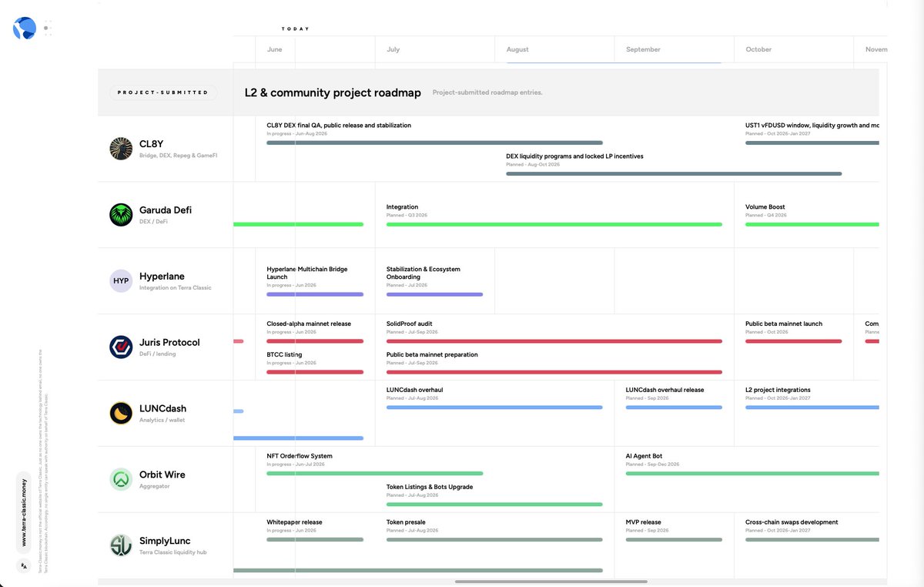Click 'NFT Orderflow System' entry
The image size is (924, 587).
[x=374, y=464]
